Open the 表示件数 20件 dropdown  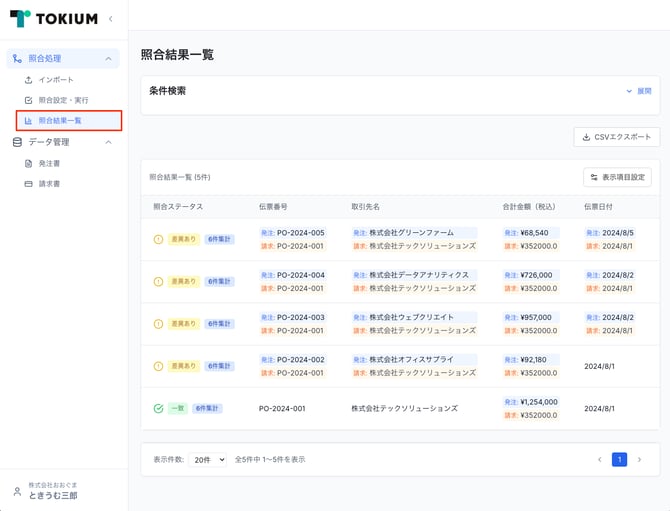point(207,459)
